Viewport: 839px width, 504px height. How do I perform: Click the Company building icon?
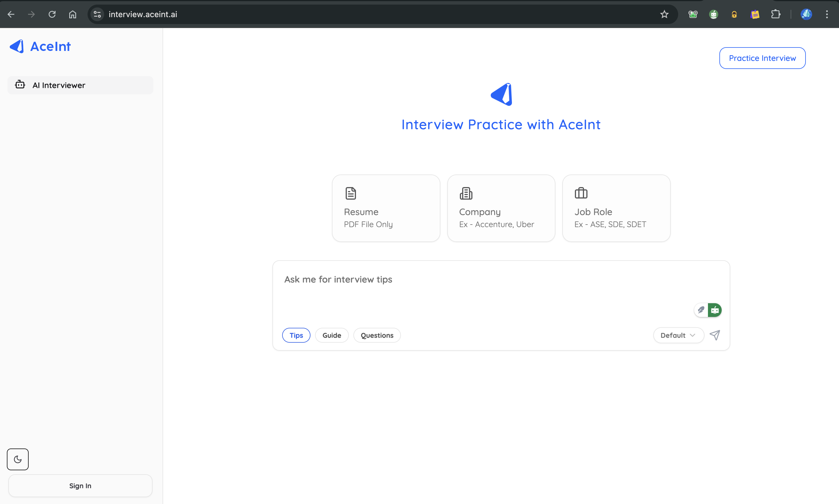tap(466, 193)
